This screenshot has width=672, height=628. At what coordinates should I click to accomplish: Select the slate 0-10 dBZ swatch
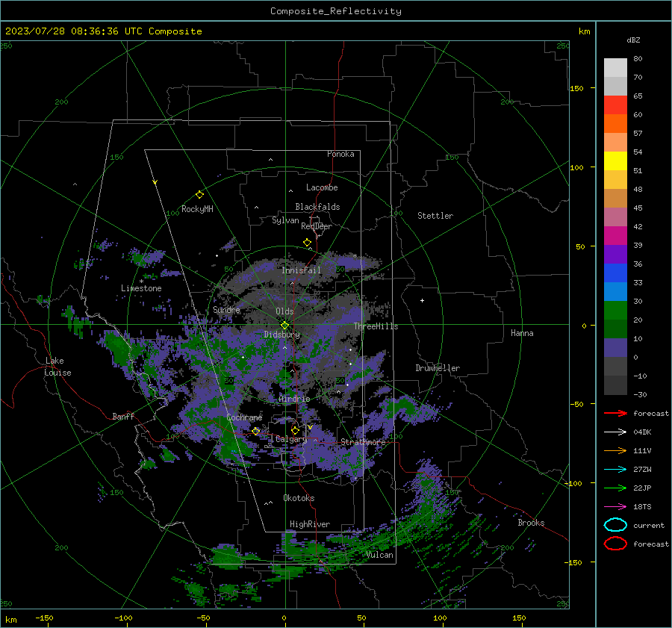point(615,348)
